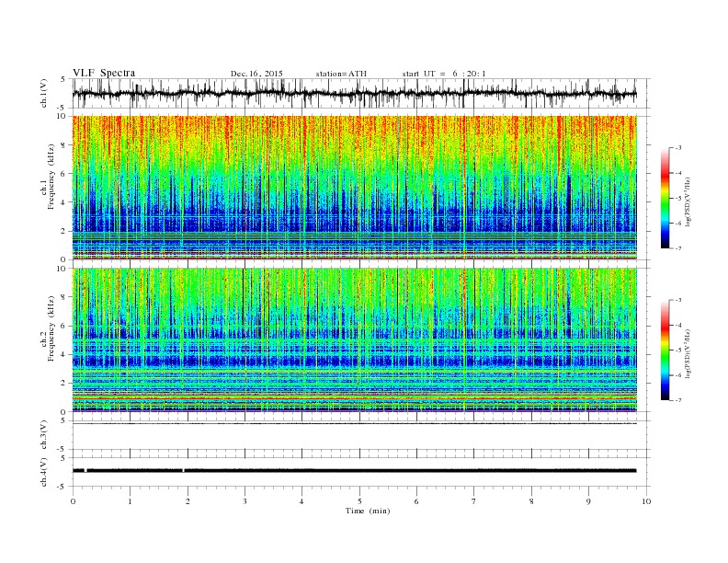Click the ch.1 colorbar "log(PSD)(V²/Hz)" label
Screen dimensions: 728x563
point(688,202)
